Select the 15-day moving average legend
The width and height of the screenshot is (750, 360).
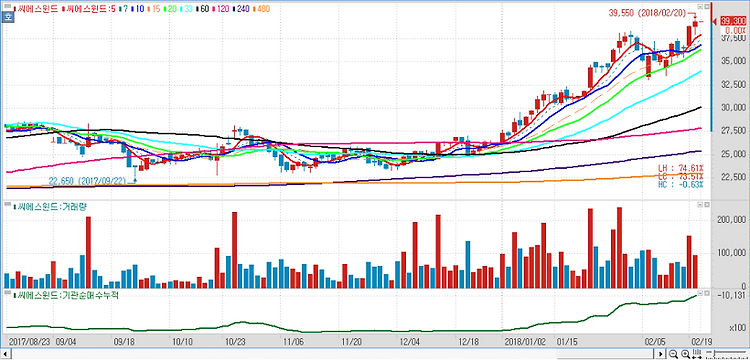click(x=154, y=9)
